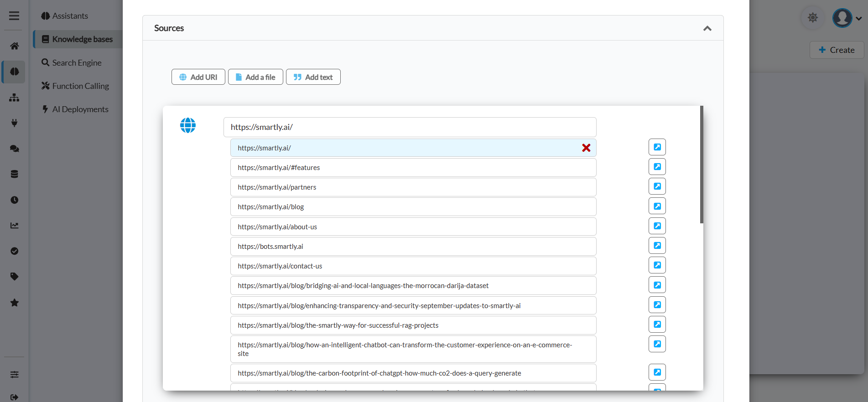Open Function Calling menu item
Image resolution: width=868 pixels, height=402 pixels.
pyautogui.click(x=75, y=86)
